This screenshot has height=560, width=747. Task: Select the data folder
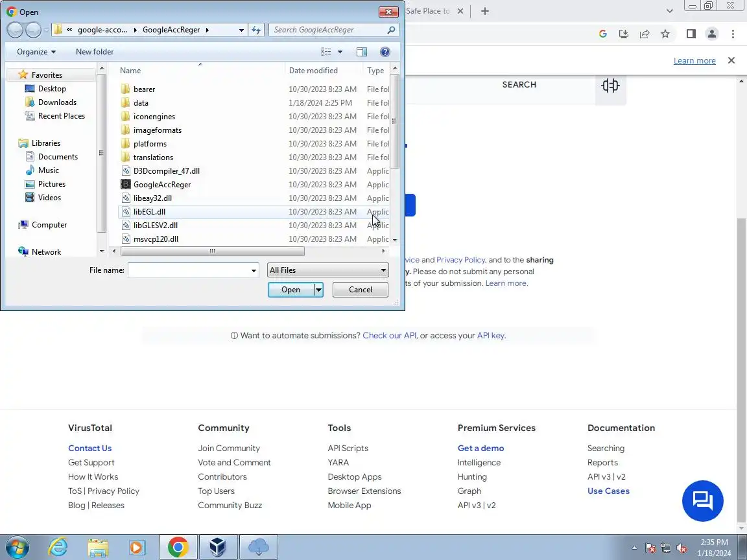click(x=141, y=102)
